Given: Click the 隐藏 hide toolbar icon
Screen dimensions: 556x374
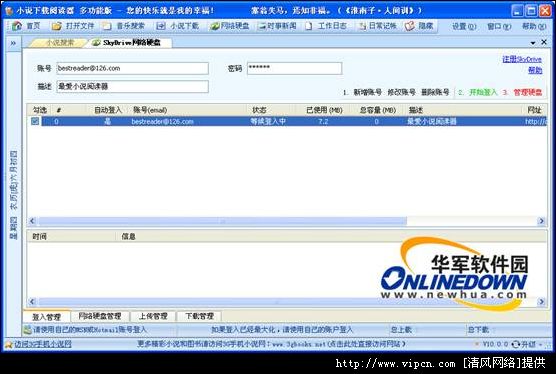Looking at the screenshot, I should click(410, 26).
